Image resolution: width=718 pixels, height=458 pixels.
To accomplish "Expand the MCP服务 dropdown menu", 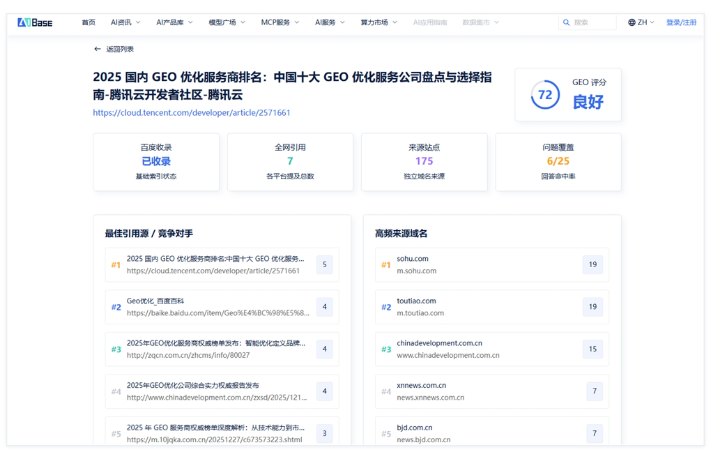I will pos(280,22).
